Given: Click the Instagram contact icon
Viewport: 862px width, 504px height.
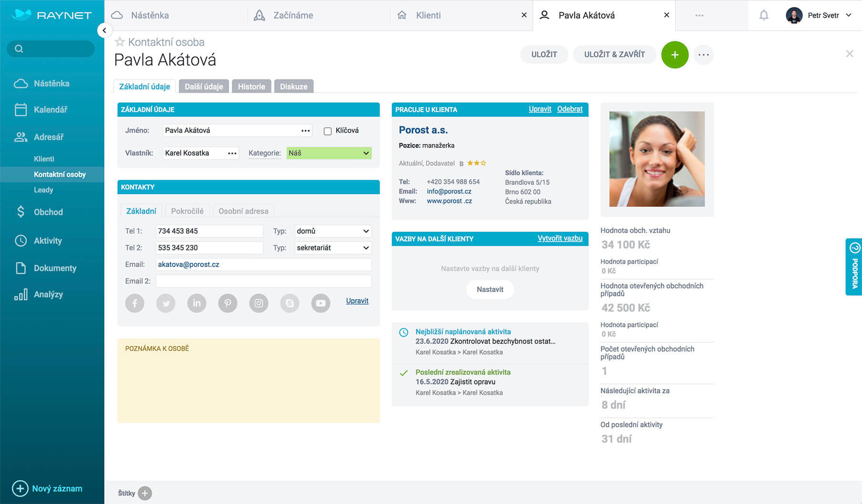Looking at the screenshot, I should [258, 303].
